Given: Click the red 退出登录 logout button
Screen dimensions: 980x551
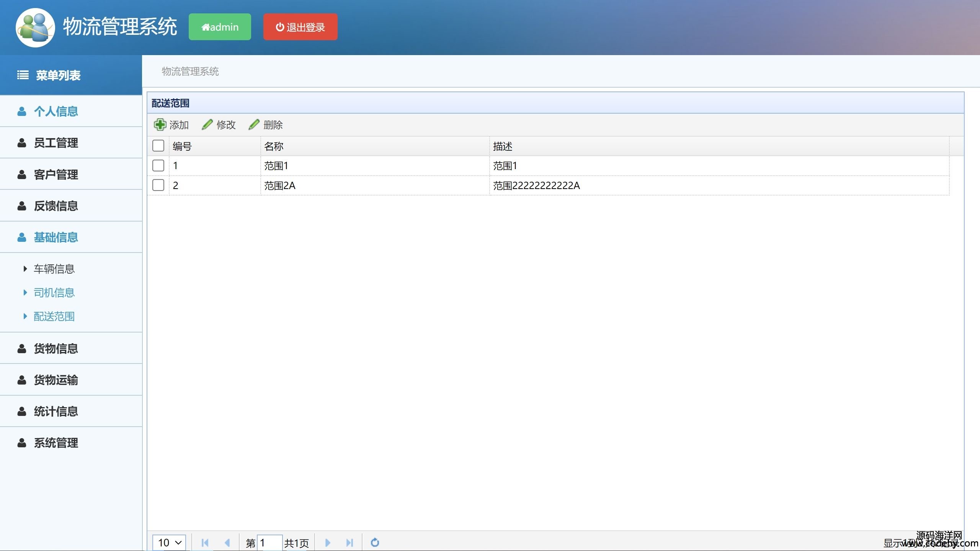Looking at the screenshot, I should point(300,27).
